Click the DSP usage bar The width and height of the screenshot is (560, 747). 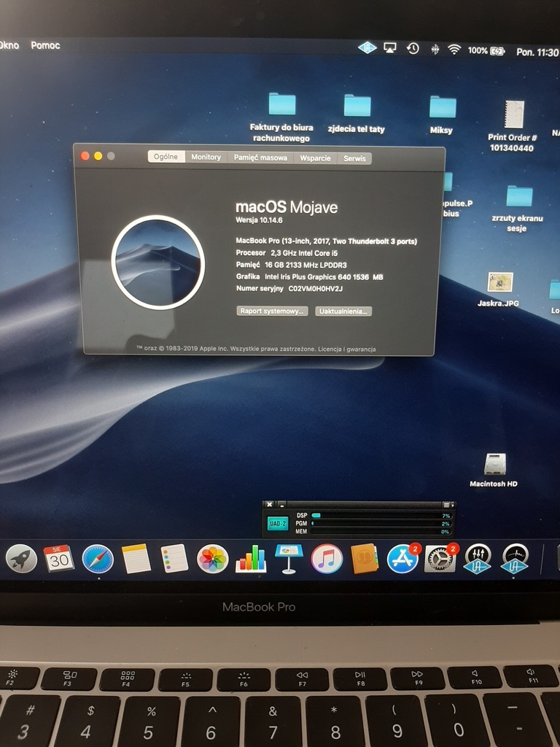click(381, 516)
